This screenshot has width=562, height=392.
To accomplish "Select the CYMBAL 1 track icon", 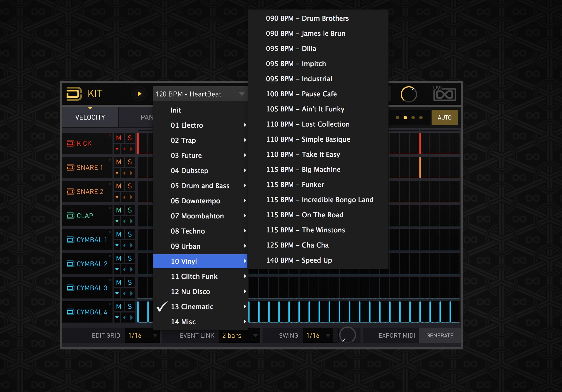I will tap(71, 240).
